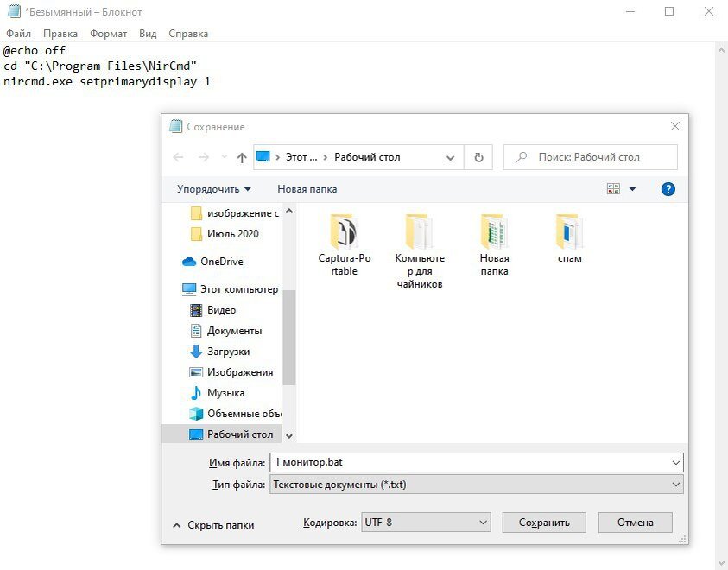Open the Правка menu in Notepad

tap(60, 34)
